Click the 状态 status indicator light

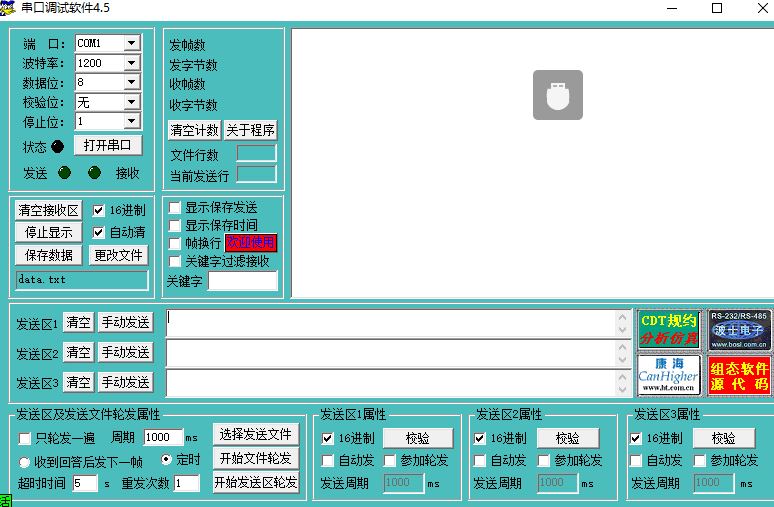pyautogui.click(x=58, y=147)
